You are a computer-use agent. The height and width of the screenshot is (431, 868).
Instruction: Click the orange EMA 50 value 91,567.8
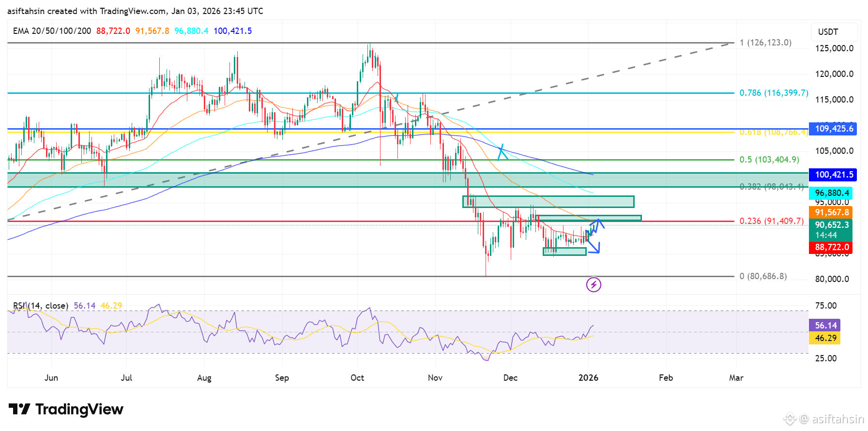[152, 31]
